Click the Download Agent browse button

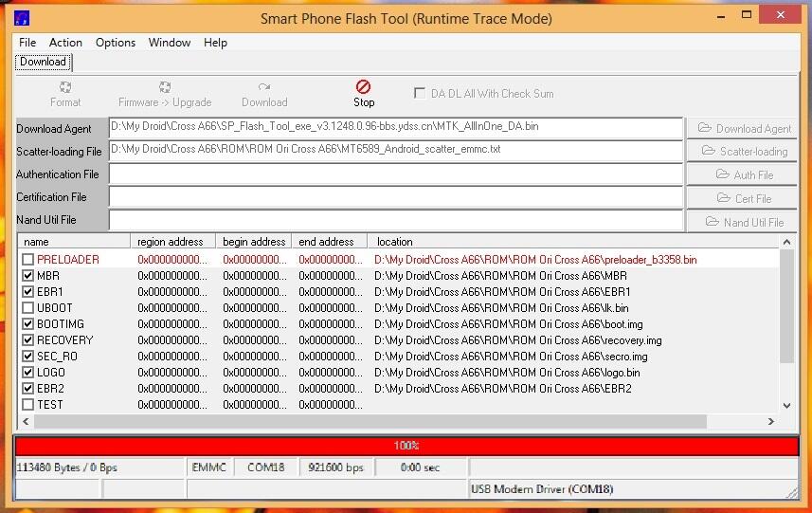point(742,128)
